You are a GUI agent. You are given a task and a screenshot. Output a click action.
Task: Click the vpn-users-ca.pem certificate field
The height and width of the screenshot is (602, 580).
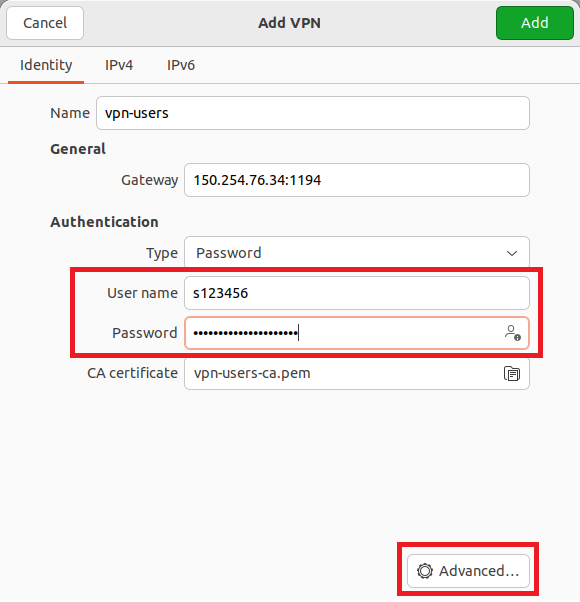coord(357,374)
